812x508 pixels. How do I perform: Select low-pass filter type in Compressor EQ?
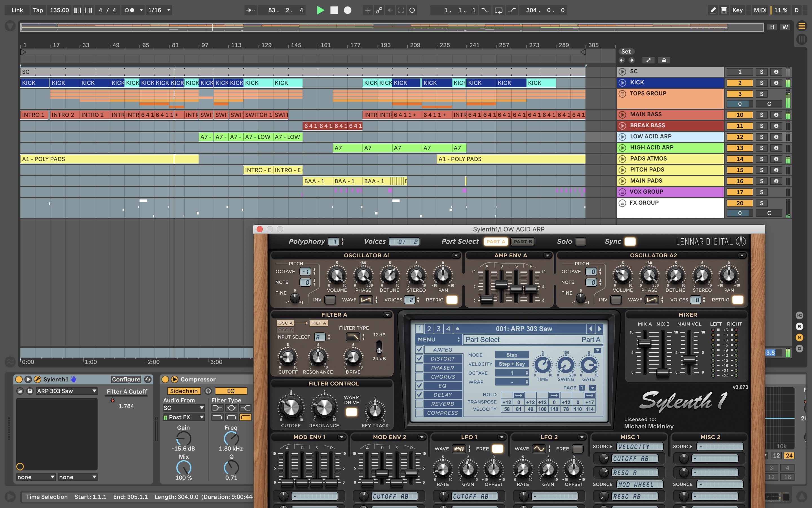click(217, 417)
